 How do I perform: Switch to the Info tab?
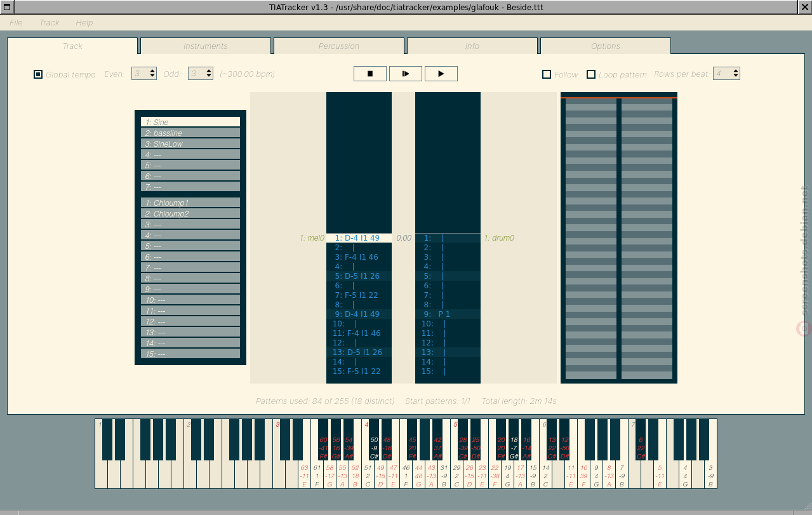point(472,46)
